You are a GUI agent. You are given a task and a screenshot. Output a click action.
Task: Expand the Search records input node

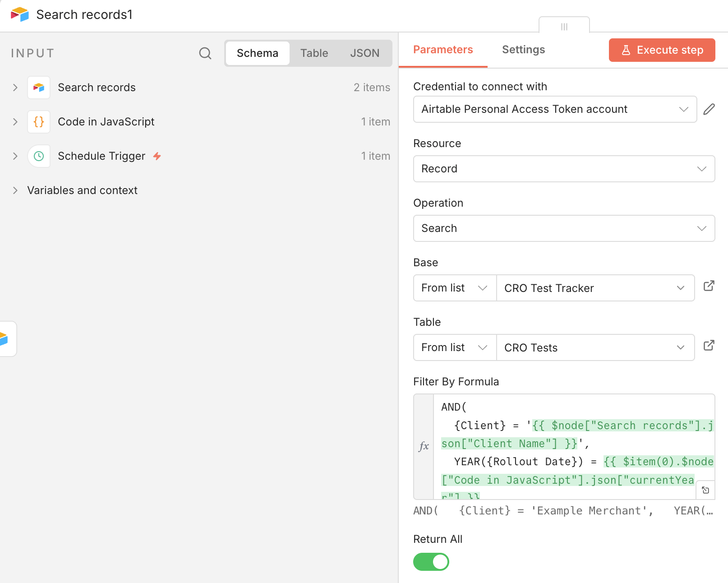click(15, 88)
